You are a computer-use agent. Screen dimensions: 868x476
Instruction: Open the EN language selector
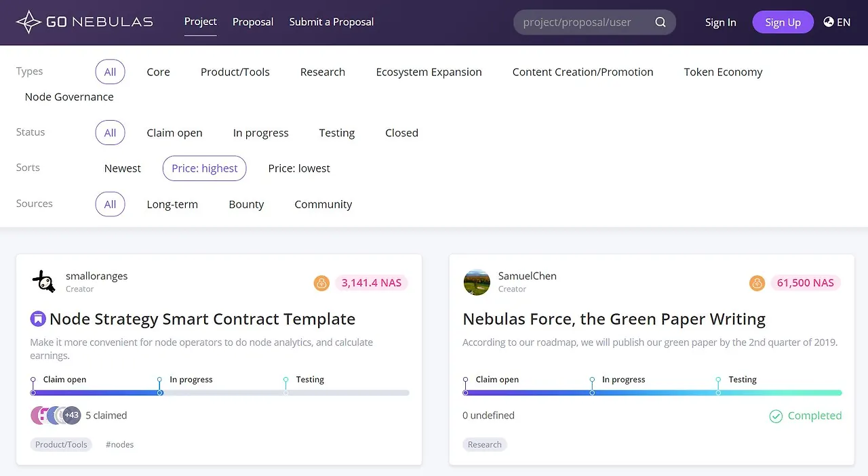pos(837,22)
